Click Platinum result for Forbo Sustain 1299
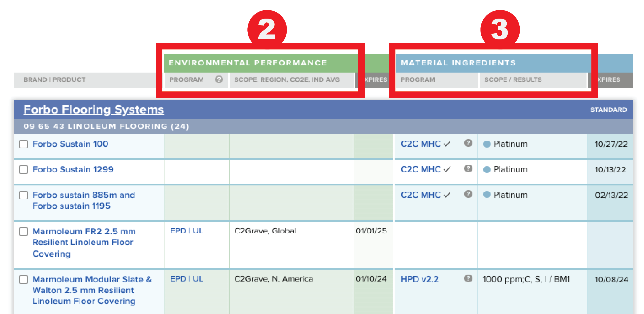The width and height of the screenshot is (644, 314). click(510, 169)
